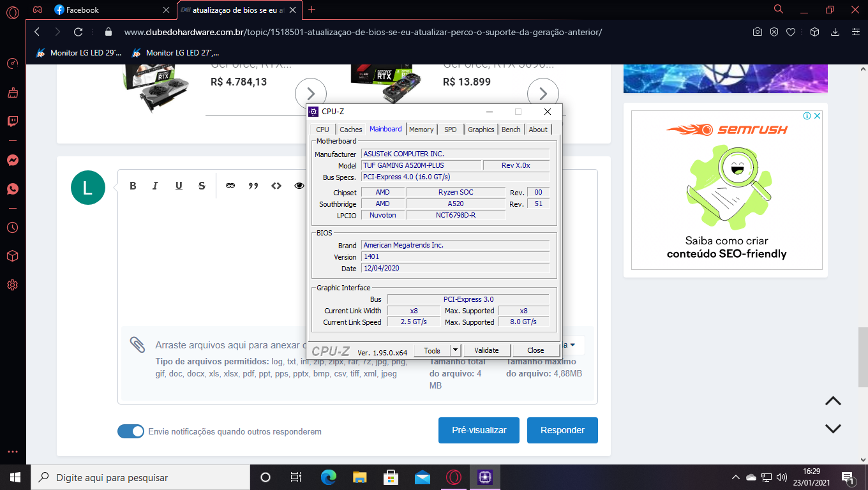Reload the current page

(x=78, y=32)
